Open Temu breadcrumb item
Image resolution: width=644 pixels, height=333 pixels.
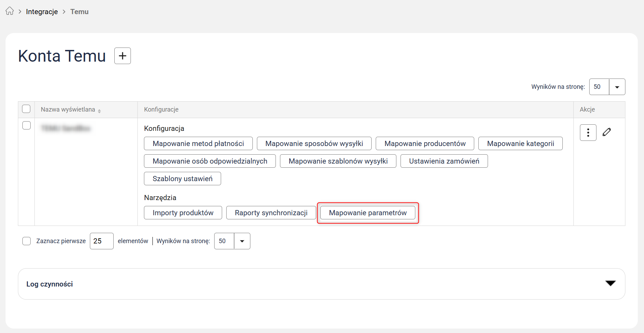(80, 12)
